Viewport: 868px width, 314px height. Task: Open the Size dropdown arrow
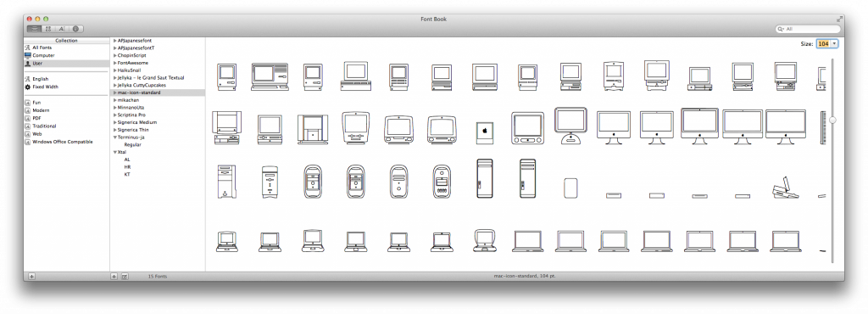pyautogui.click(x=834, y=44)
